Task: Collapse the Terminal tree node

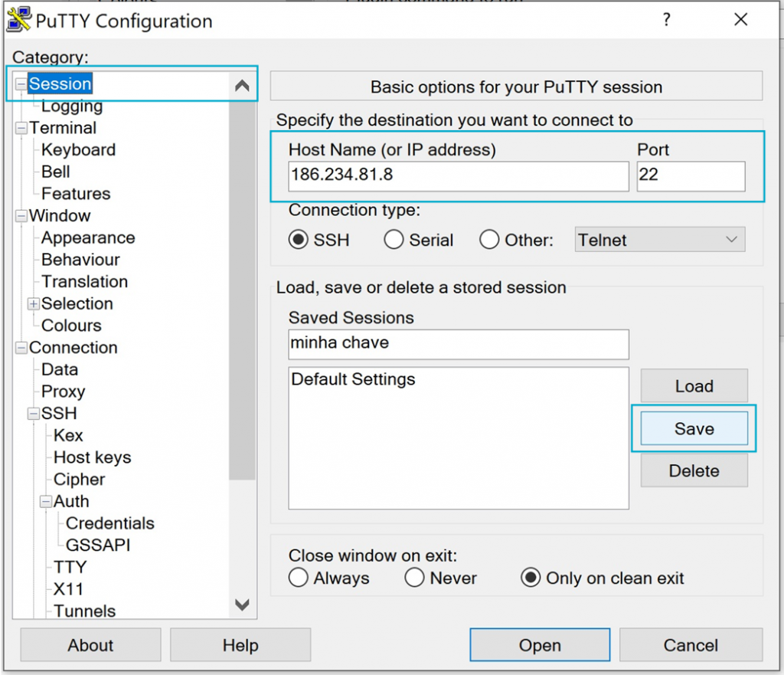Action: [x=21, y=128]
